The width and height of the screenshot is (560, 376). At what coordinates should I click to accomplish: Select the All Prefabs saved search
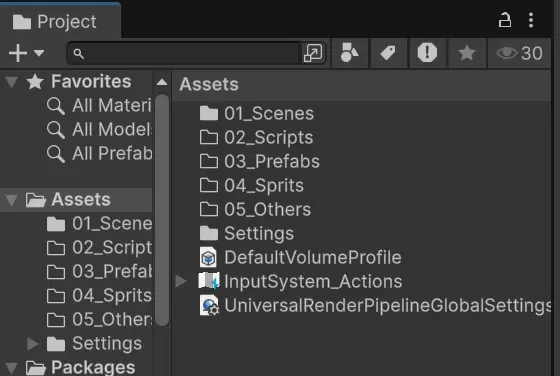(x=99, y=154)
